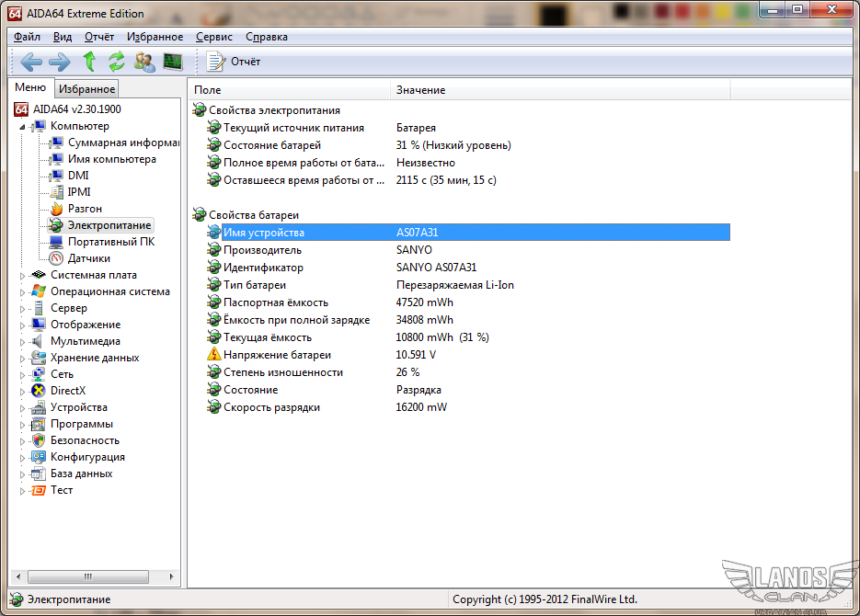Go up one level with green arrow
Viewport: 860px width, 616px height.
pos(89,62)
